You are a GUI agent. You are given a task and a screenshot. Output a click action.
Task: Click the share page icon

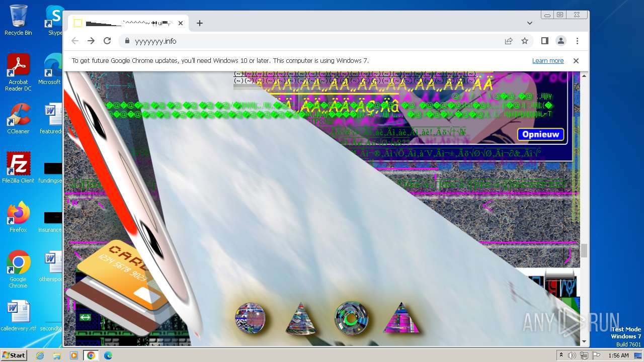509,41
